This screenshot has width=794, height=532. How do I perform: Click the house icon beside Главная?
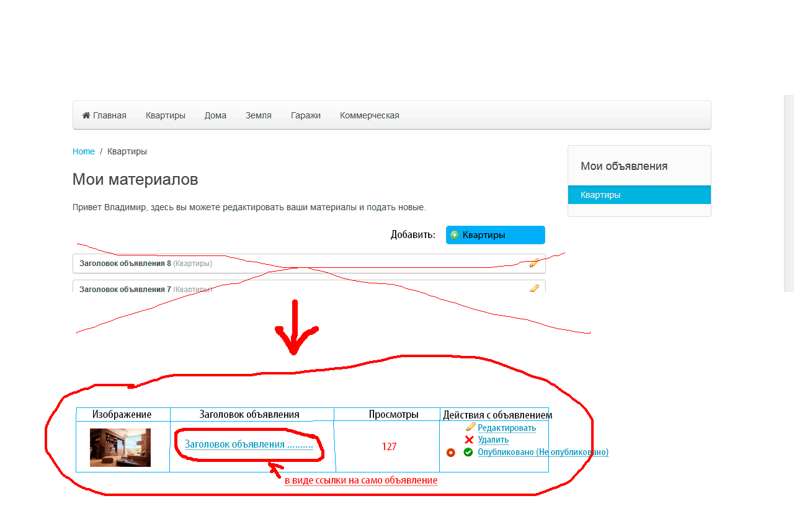86,115
